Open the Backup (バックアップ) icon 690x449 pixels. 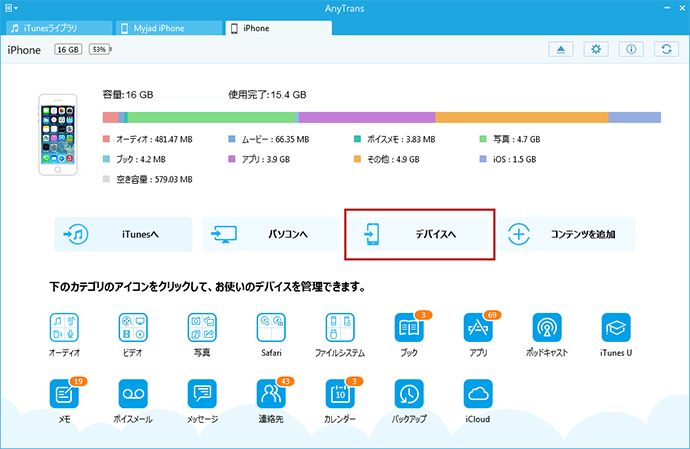(x=409, y=394)
